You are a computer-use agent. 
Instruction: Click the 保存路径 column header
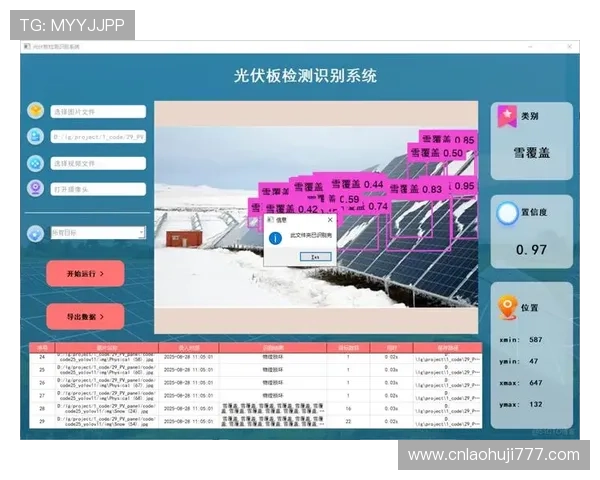pos(448,348)
